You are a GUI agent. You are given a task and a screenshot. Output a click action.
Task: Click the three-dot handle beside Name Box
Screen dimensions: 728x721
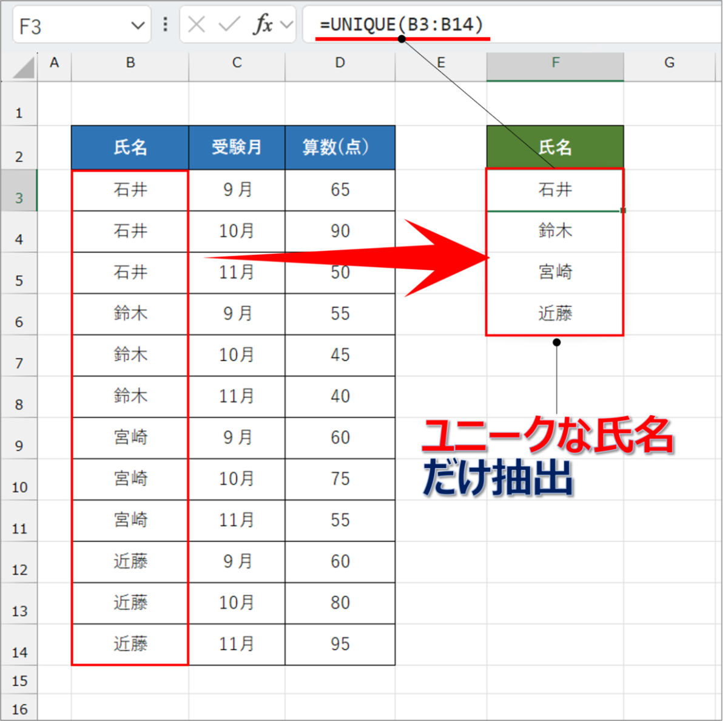[x=165, y=25]
